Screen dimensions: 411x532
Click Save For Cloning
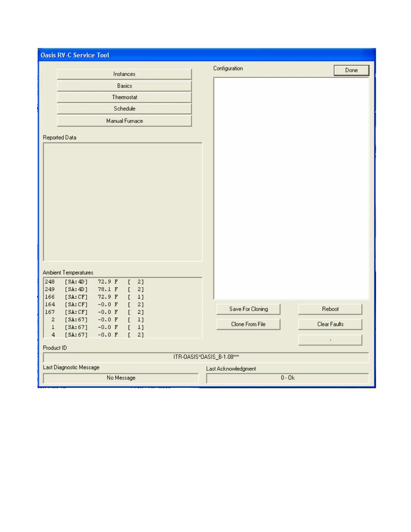coord(248,309)
